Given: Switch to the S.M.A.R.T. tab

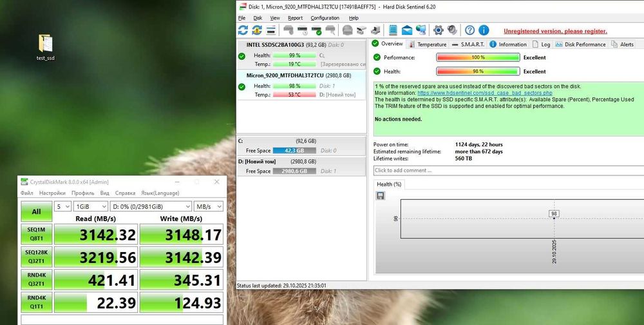Looking at the screenshot, I should (468, 44).
